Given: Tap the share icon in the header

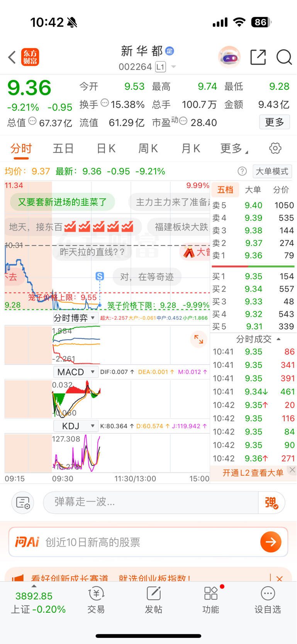Looking at the screenshot, I should point(258,57).
